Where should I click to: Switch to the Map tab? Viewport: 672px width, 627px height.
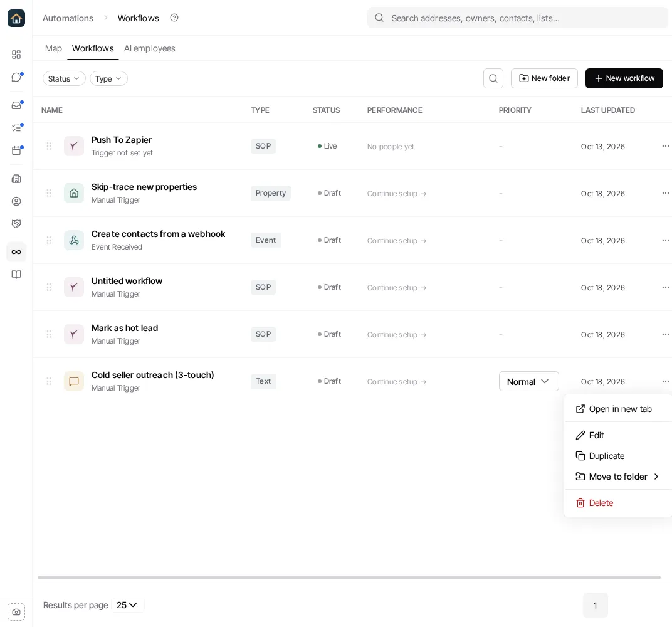coord(53,48)
